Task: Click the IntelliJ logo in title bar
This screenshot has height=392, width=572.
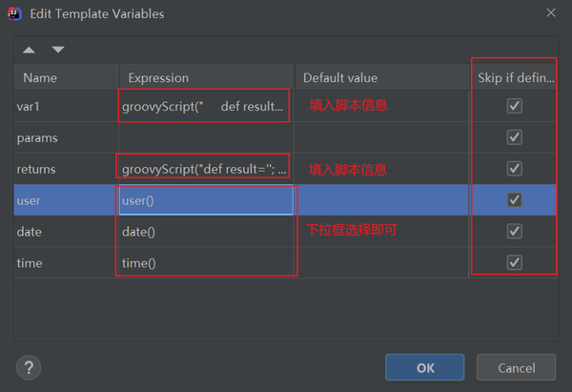Action: click(14, 13)
